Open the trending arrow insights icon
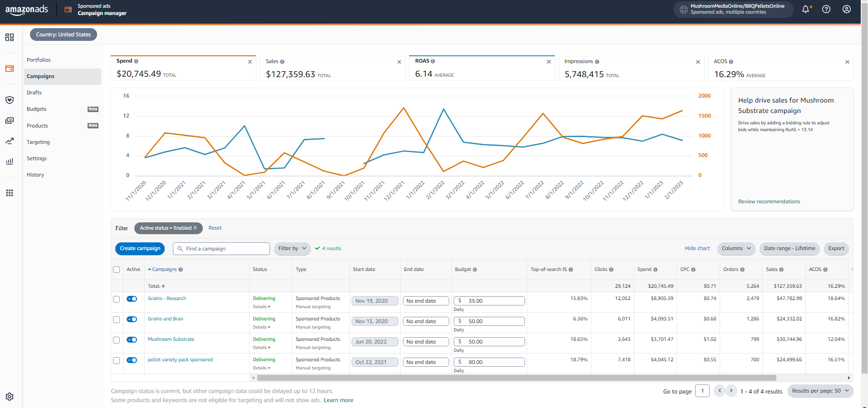 coord(10,141)
